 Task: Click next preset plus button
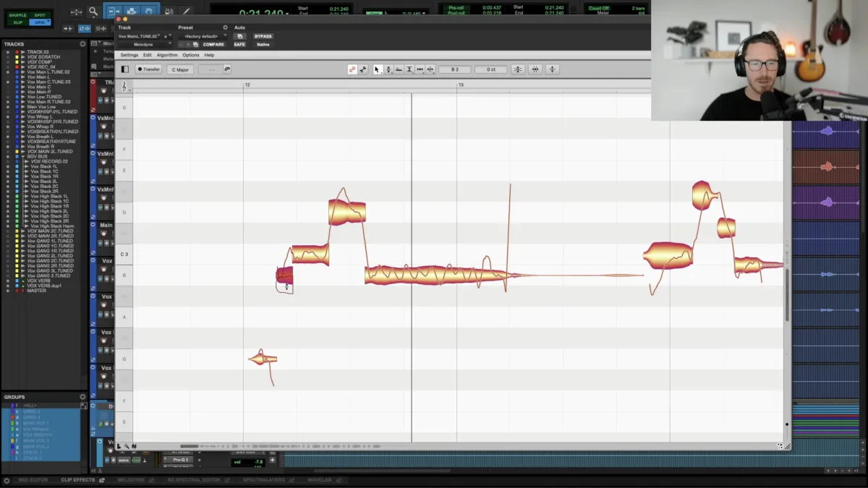click(189, 44)
